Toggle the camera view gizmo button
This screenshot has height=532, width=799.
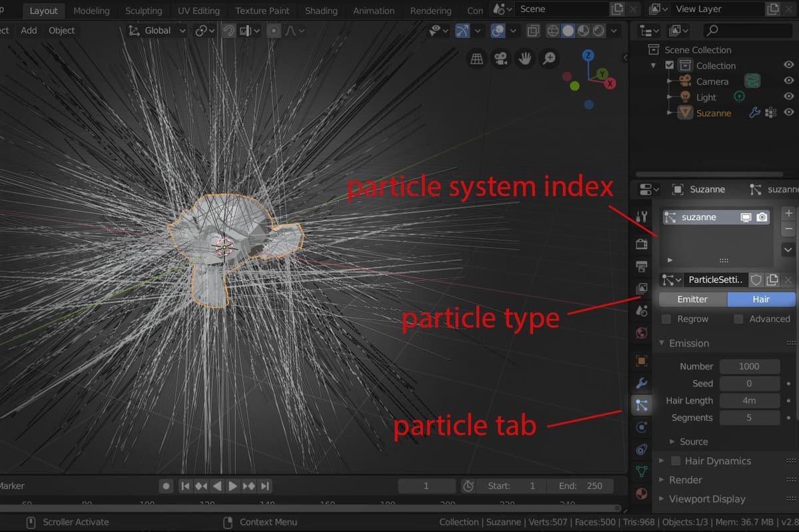[x=501, y=59]
